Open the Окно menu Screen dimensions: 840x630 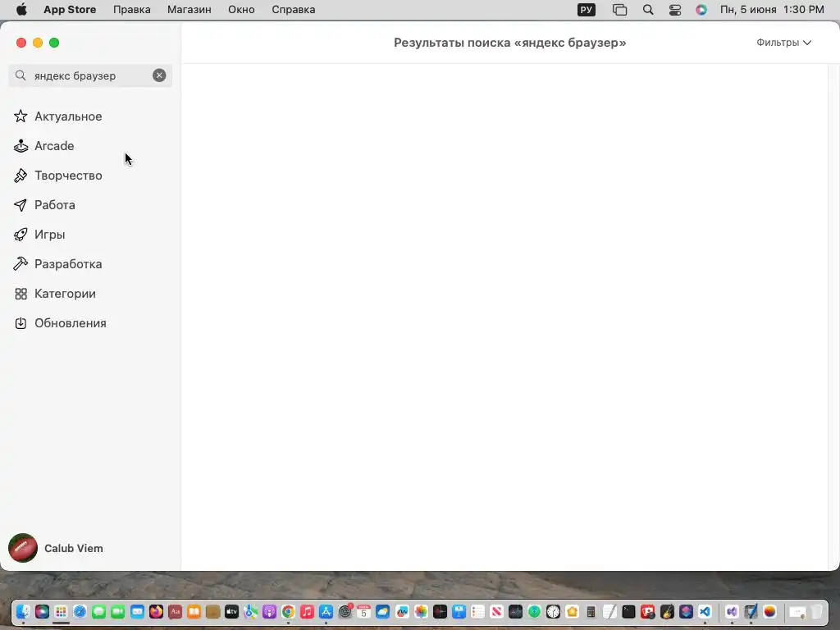tap(241, 10)
